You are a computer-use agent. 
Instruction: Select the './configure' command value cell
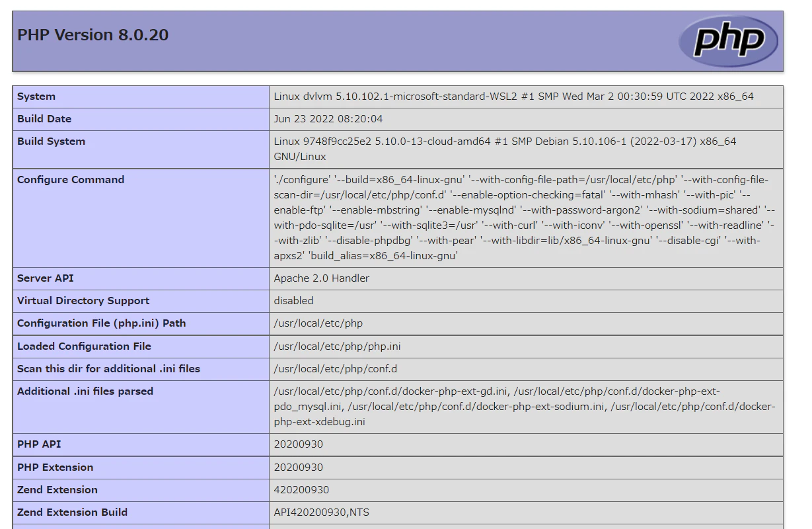526,218
